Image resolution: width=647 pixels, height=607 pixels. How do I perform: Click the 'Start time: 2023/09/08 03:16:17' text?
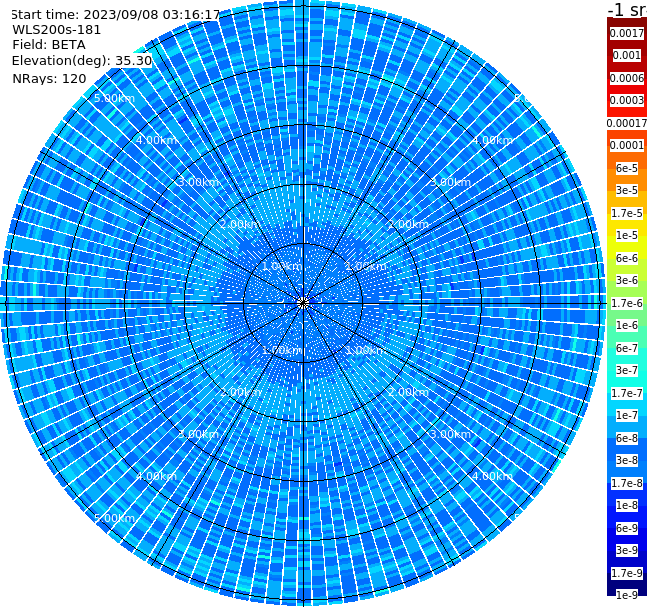tap(115, 15)
